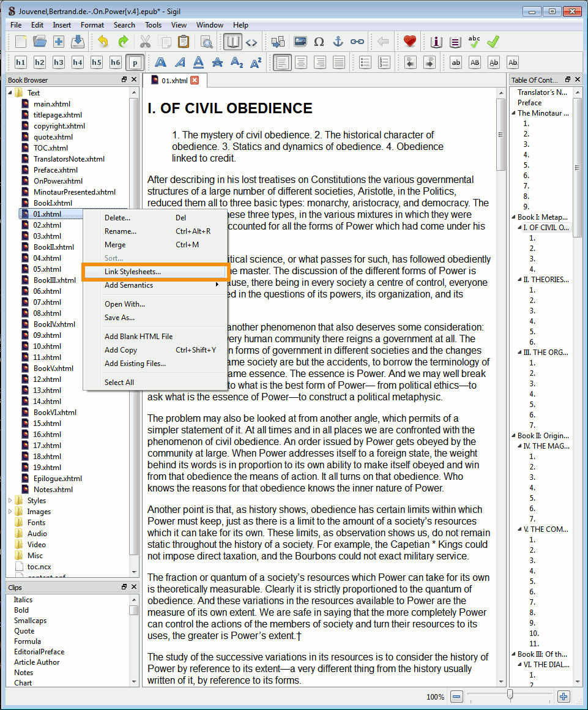Viewport: 588px width, 710px height.
Task: Zoom in with the plus button
Action: pyautogui.click(x=564, y=697)
